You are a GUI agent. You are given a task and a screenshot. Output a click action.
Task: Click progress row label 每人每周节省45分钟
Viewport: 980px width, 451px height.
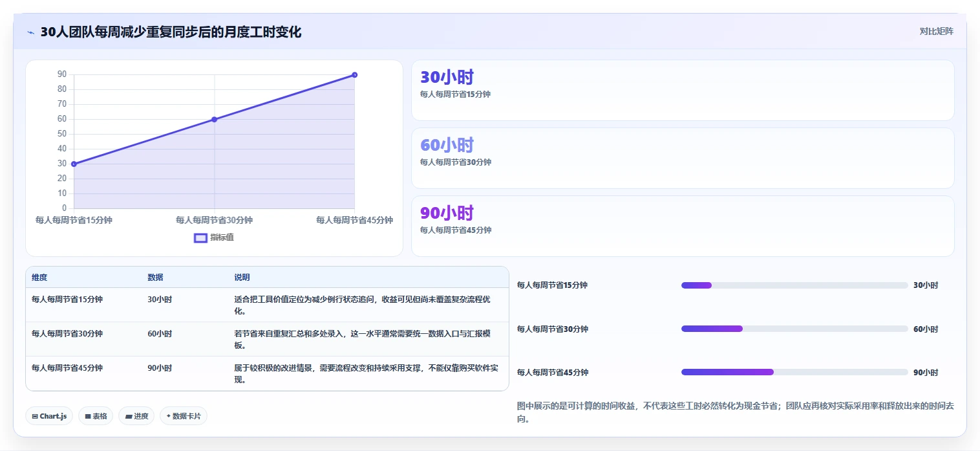553,372
